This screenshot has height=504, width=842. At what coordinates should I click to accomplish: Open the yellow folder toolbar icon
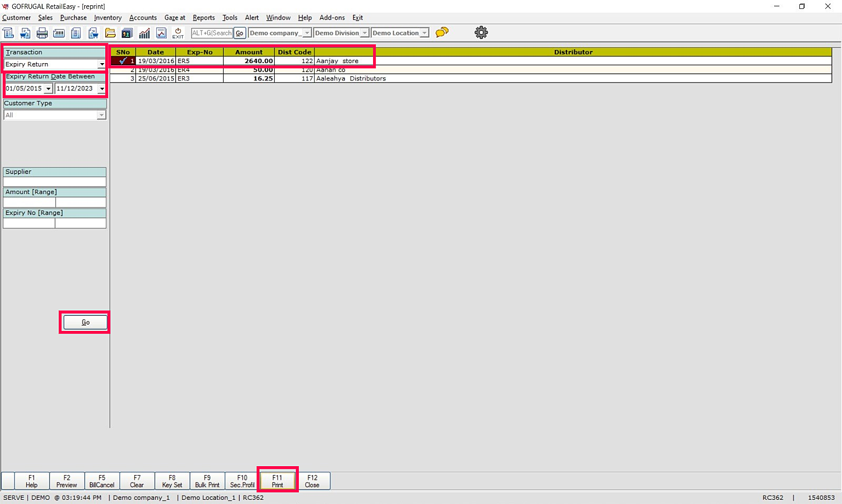click(111, 33)
